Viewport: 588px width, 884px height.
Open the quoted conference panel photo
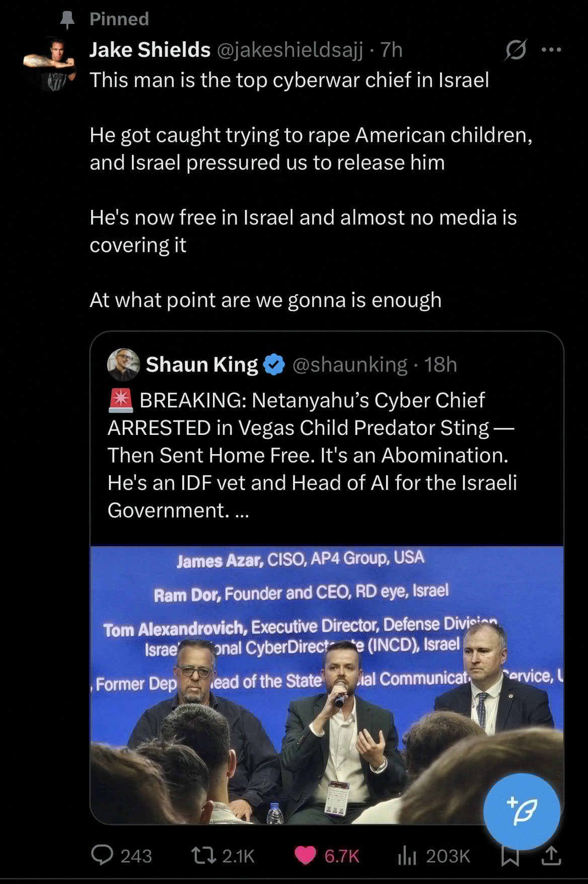(x=327, y=685)
